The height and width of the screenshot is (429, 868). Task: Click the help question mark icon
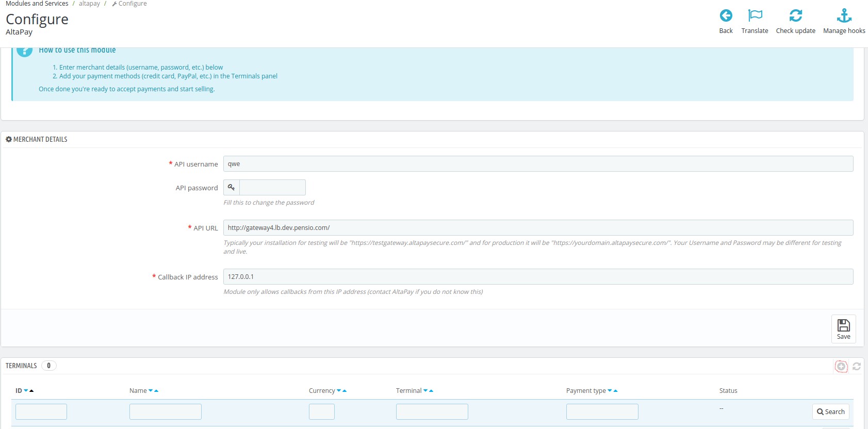coord(24,50)
